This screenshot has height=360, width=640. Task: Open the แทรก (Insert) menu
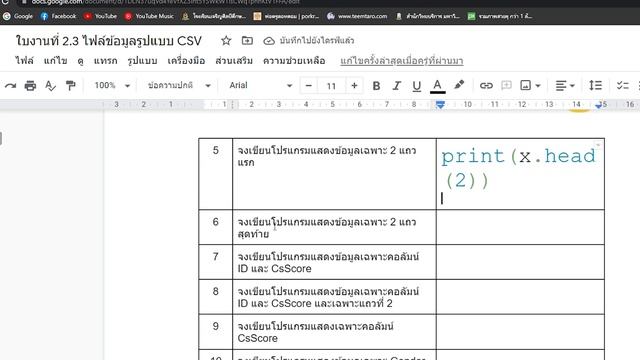(105, 61)
